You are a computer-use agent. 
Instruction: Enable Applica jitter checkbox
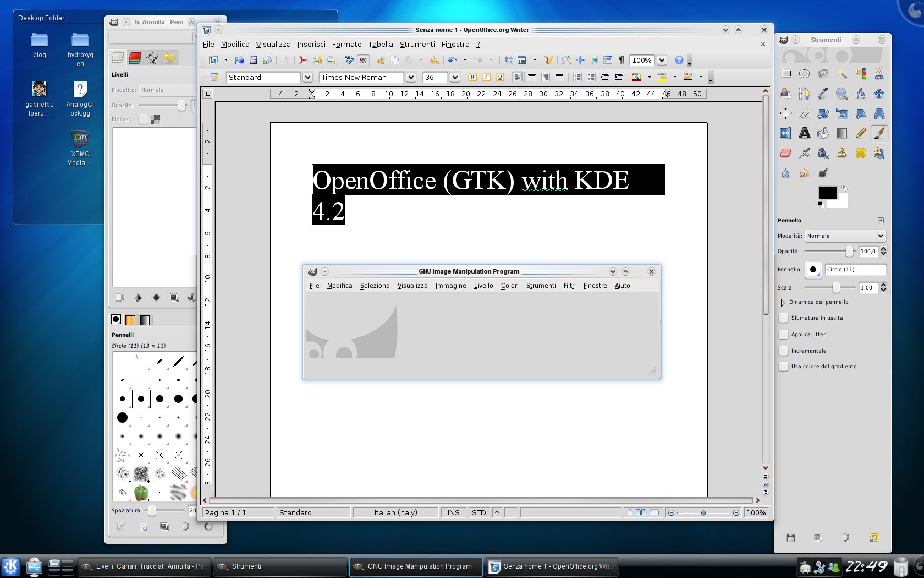pos(784,334)
